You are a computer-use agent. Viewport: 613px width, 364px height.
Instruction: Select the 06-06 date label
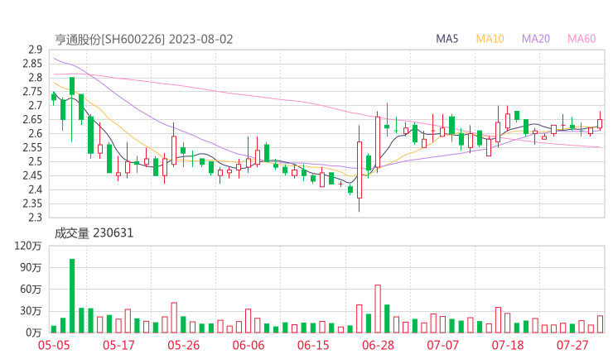pyautogui.click(x=249, y=345)
